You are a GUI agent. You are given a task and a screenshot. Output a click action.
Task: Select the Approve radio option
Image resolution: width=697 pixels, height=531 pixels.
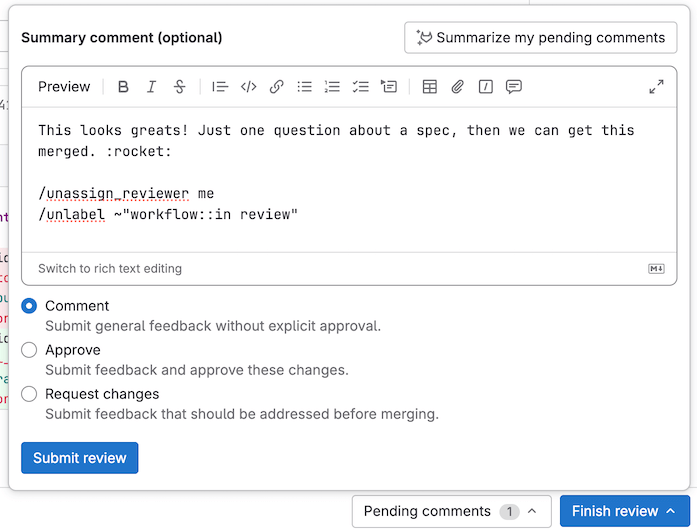[x=29, y=350]
